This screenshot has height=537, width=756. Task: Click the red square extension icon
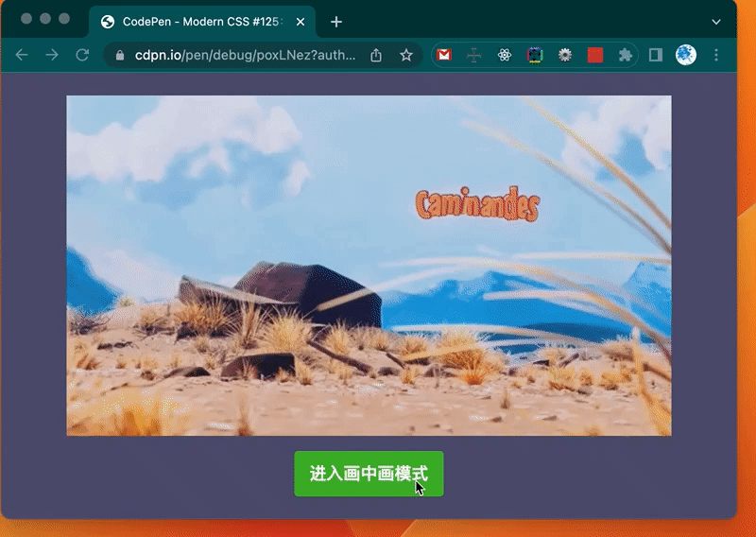coord(595,55)
